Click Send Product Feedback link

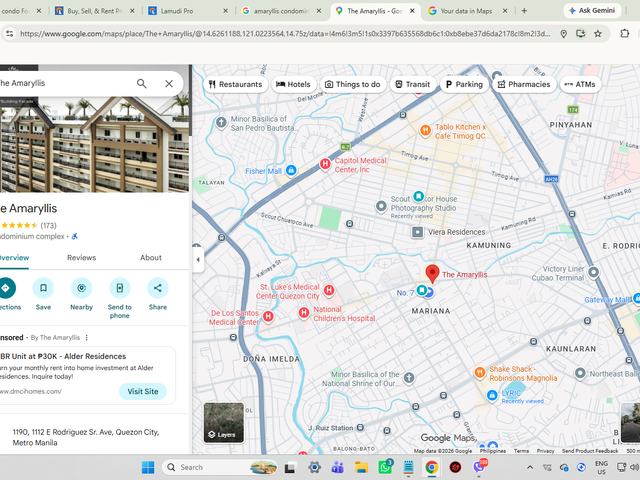pos(590,451)
